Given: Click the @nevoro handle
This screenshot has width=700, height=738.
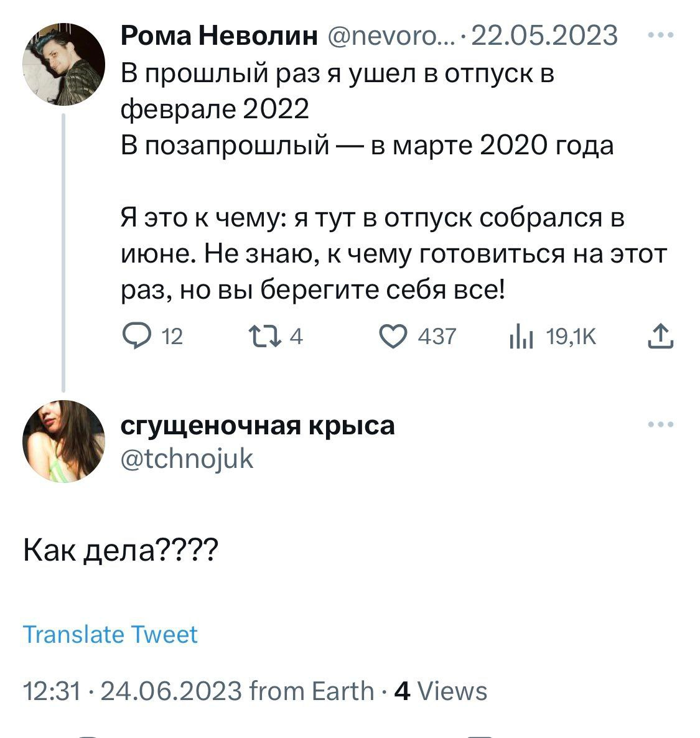Looking at the screenshot, I should (x=391, y=36).
